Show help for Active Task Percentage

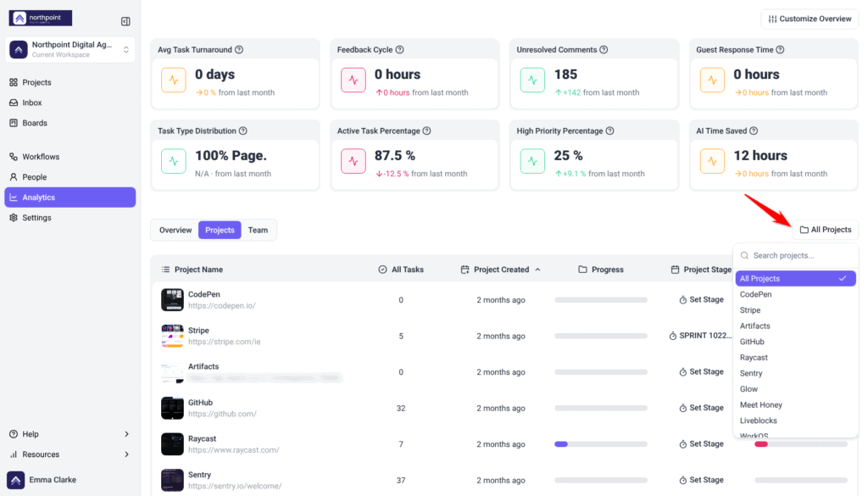click(427, 131)
